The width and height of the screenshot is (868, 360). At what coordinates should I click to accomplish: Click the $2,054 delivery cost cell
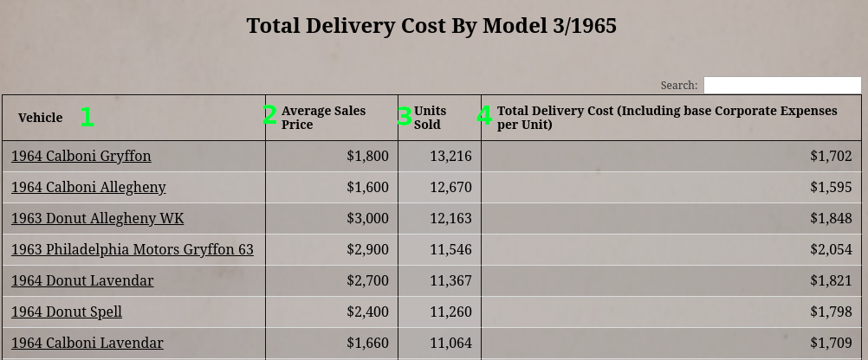click(831, 249)
